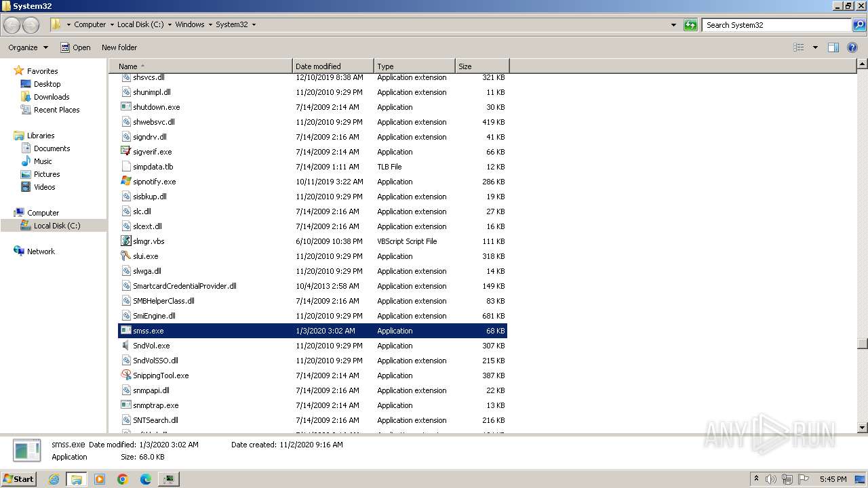Click the file list scroll down arrow
This screenshot has height=488, width=868.
pos(862,428)
